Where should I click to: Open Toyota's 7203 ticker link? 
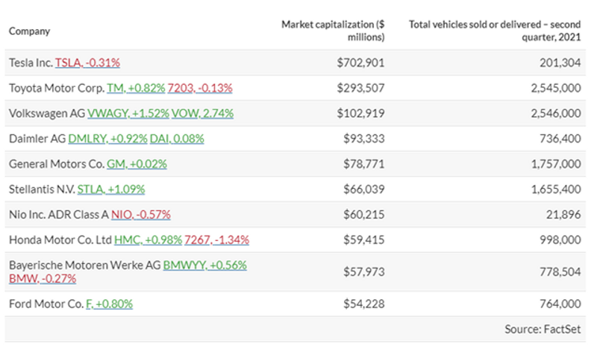[200, 88]
